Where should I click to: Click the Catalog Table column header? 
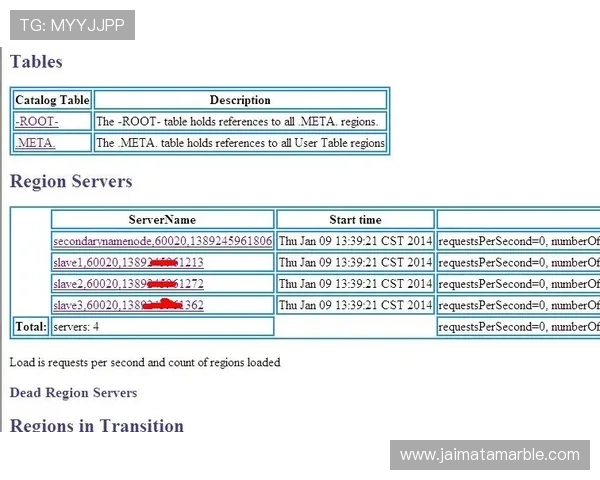click(52, 100)
